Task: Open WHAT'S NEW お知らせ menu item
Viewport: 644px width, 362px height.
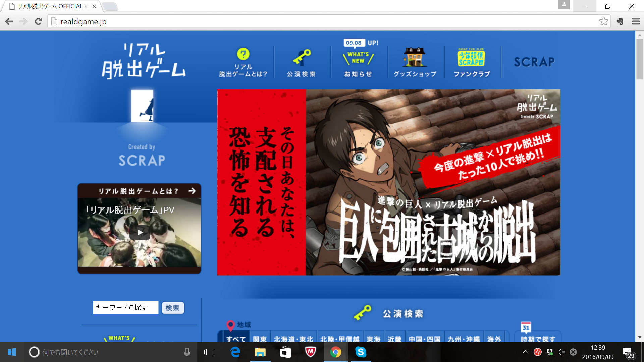Action: tap(358, 63)
